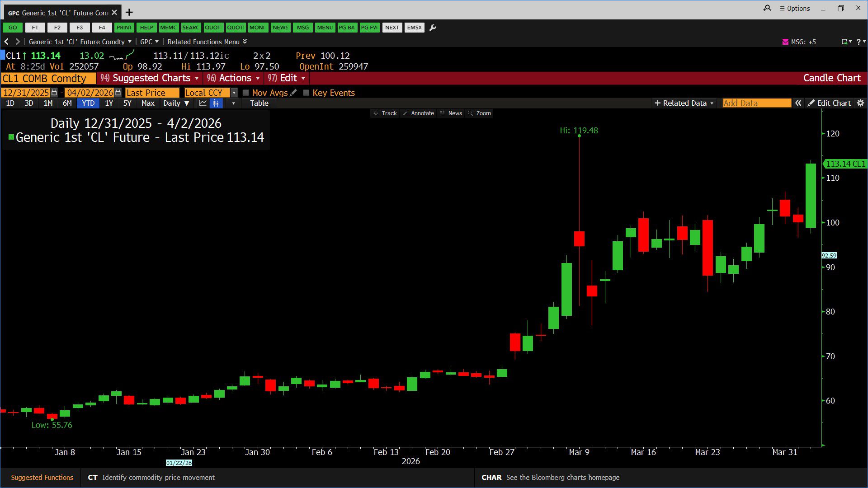
Task: Enable the Key Events checkbox
Action: pos(306,93)
